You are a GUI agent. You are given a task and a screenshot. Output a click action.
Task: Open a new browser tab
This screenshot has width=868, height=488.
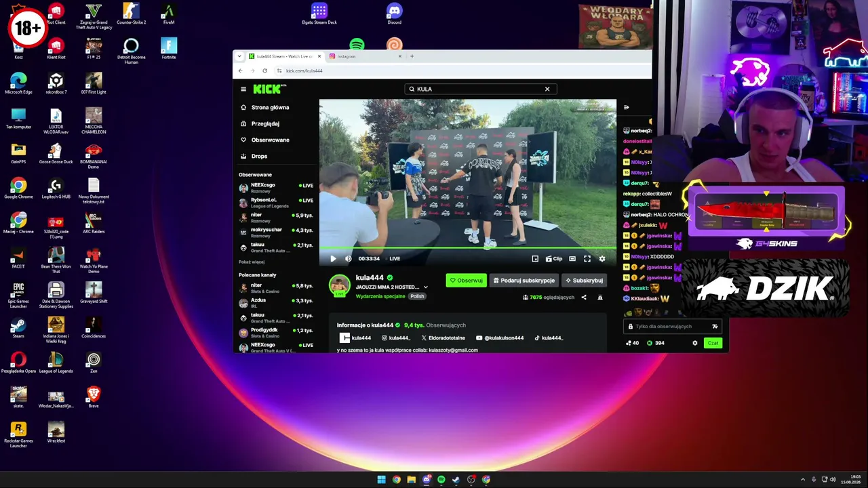coord(412,56)
